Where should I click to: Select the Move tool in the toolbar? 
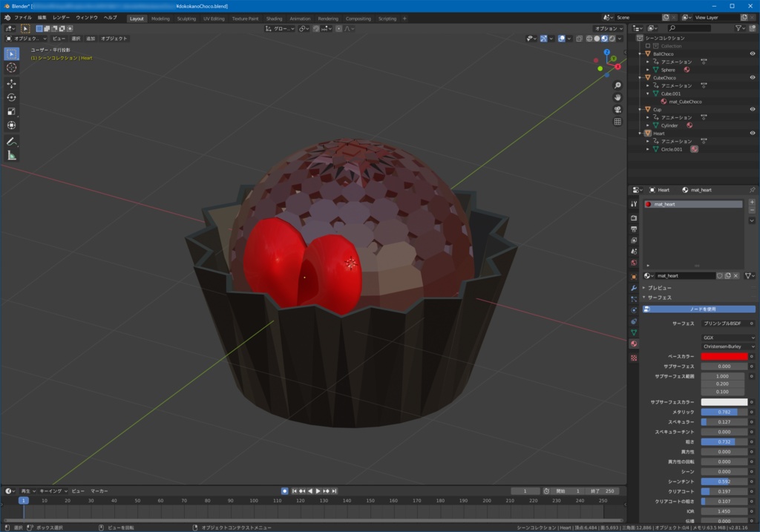click(10, 84)
